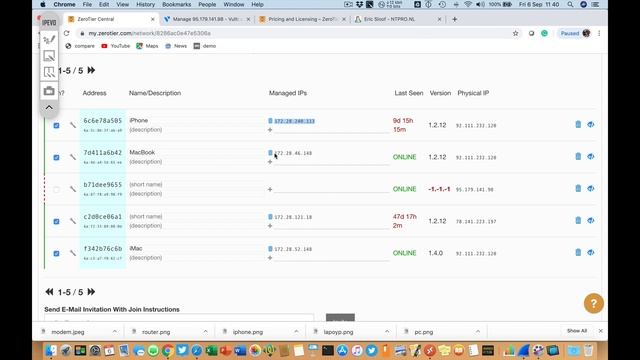Open the orange help question button
640x360 pixels.
pyautogui.click(x=593, y=303)
